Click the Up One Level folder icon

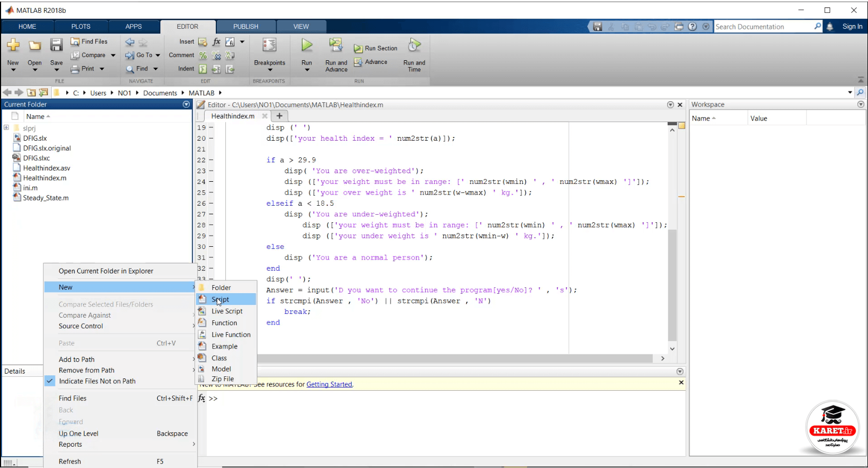tap(31, 93)
